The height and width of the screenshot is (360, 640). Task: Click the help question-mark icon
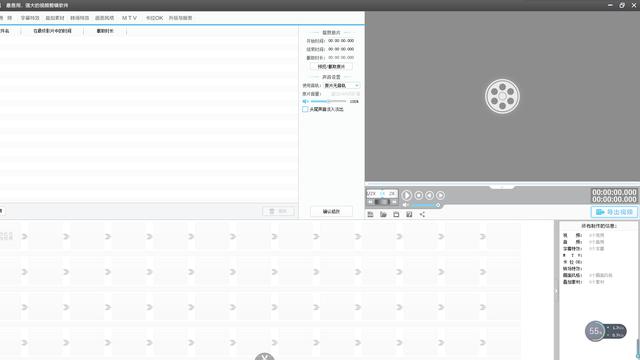tap(409, 214)
